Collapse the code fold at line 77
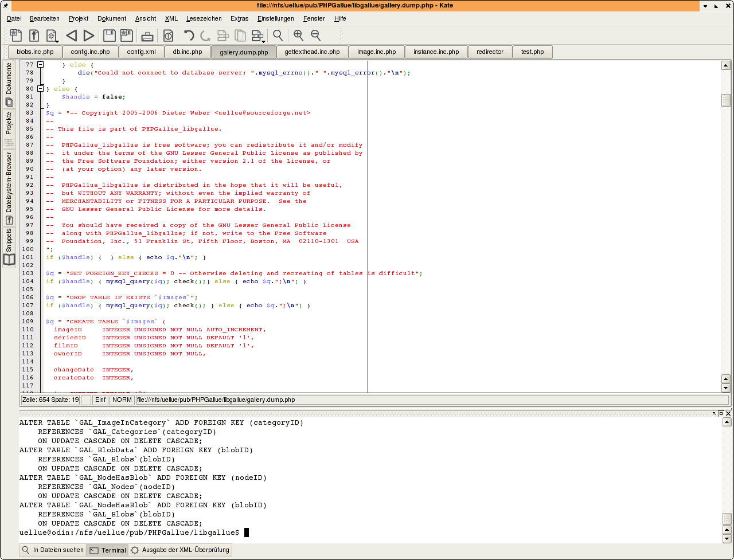The height and width of the screenshot is (560, 734). tap(40, 65)
